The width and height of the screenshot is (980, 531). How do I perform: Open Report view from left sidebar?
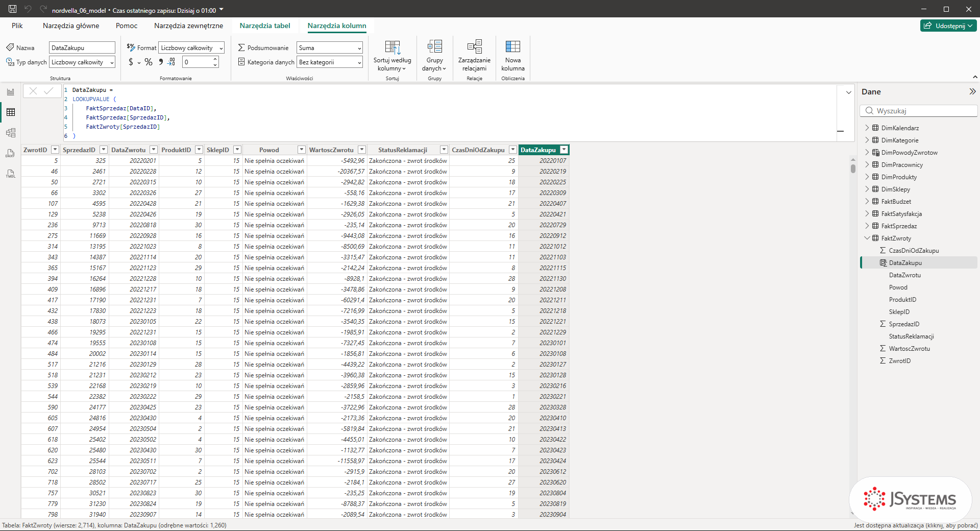11,92
